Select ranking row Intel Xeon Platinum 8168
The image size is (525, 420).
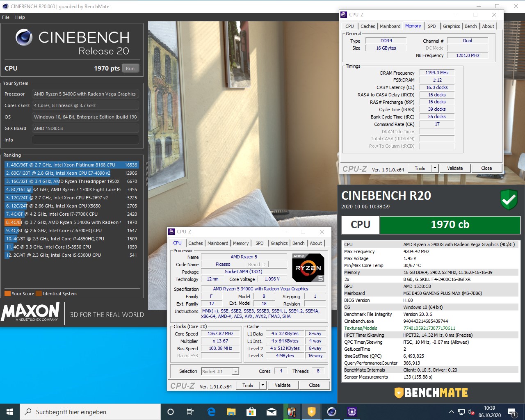coord(72,165)
